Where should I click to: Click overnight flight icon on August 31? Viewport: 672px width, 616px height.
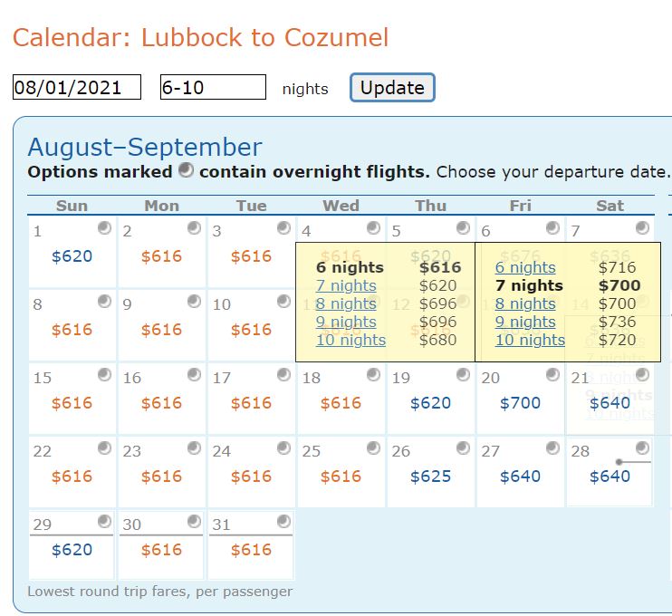point(283,521)
